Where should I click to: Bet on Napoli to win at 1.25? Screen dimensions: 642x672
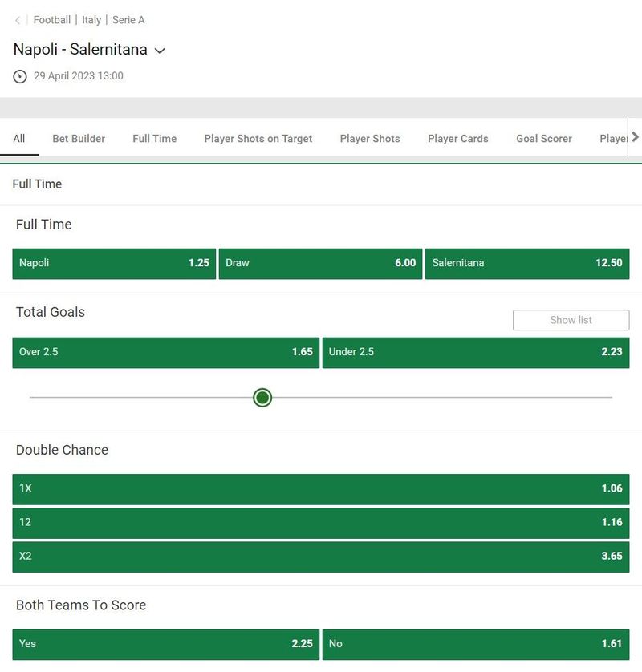114,264
